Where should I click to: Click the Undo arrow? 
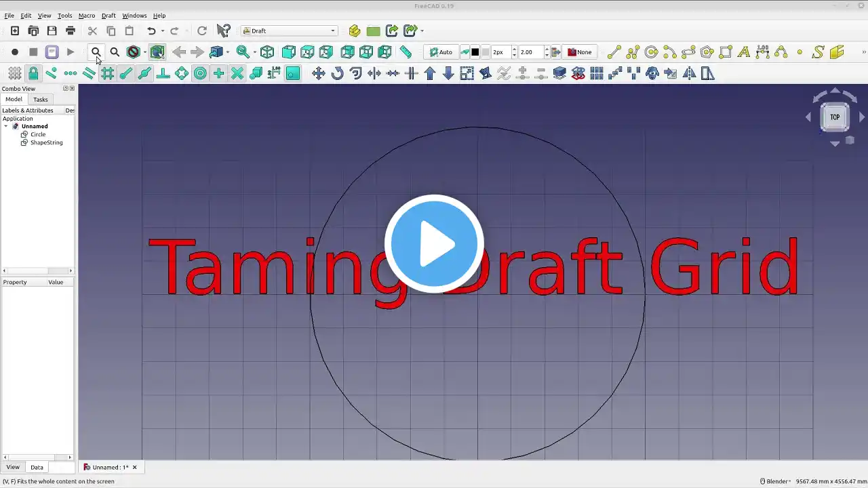pos(151,30)
